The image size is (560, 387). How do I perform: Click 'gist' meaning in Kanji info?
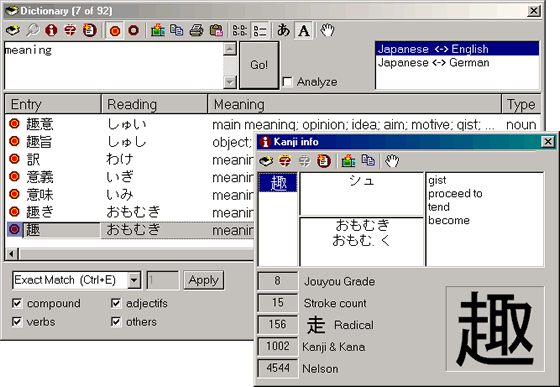click(x=437, y=181)
